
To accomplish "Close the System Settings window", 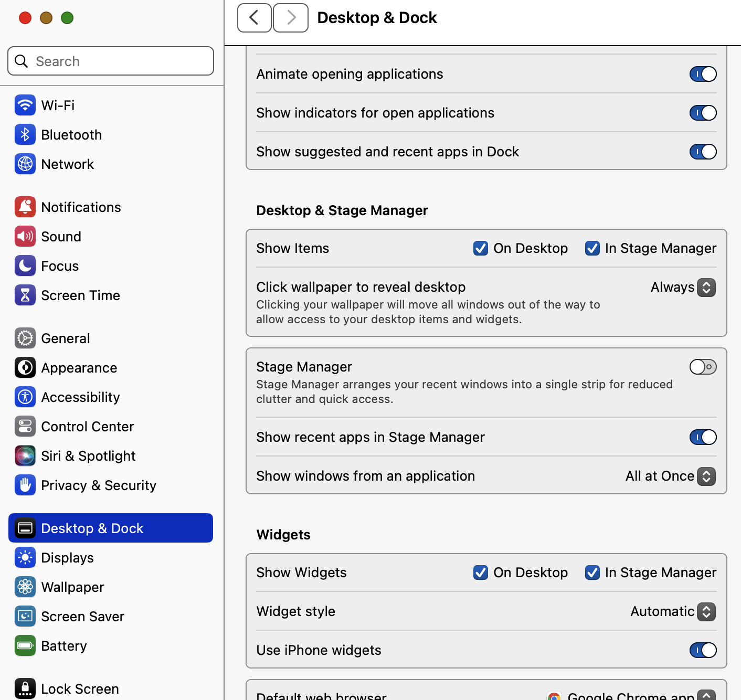I will pyautogui.click(x=25, y=18).
